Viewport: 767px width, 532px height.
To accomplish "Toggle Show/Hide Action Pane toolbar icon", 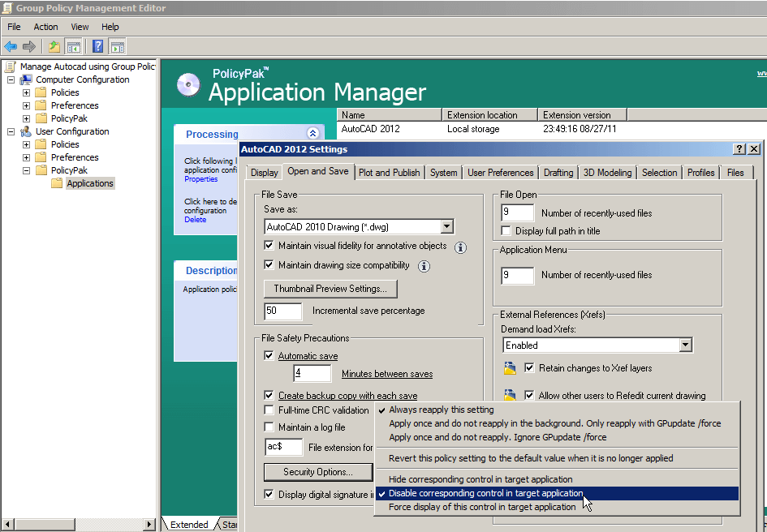I will [118, 47].
